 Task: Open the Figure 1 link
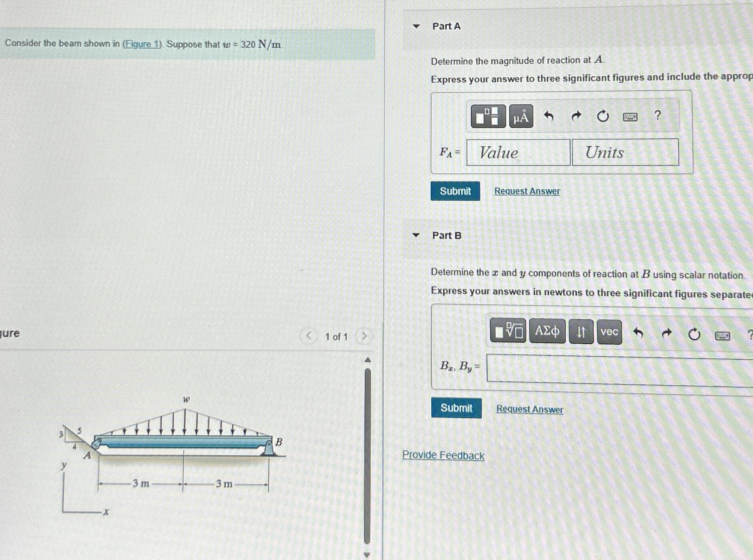(142, 44)
